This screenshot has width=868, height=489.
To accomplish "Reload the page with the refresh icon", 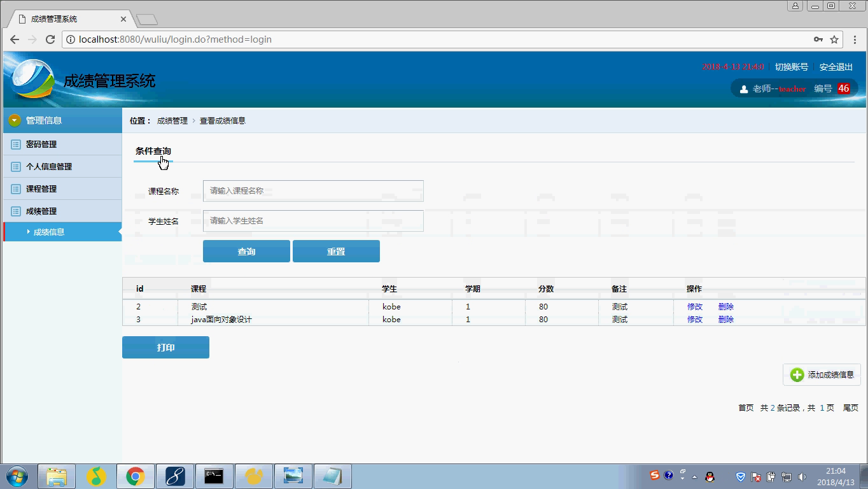I will pos(50,39).
